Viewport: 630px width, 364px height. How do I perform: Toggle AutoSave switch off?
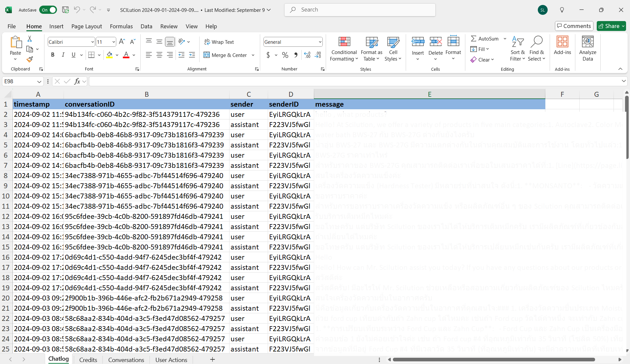tap(48, 10)
